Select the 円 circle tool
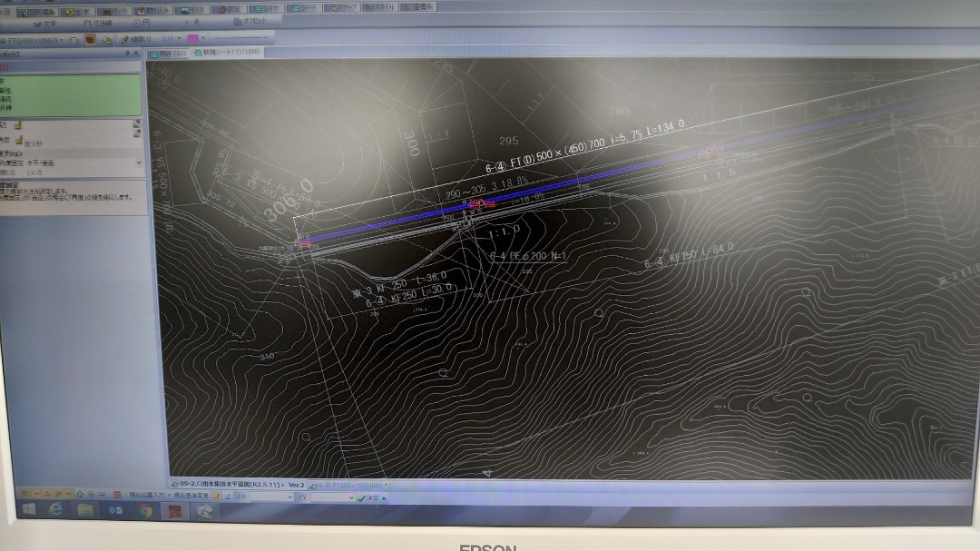980x551 pixels. coord(142,23)
